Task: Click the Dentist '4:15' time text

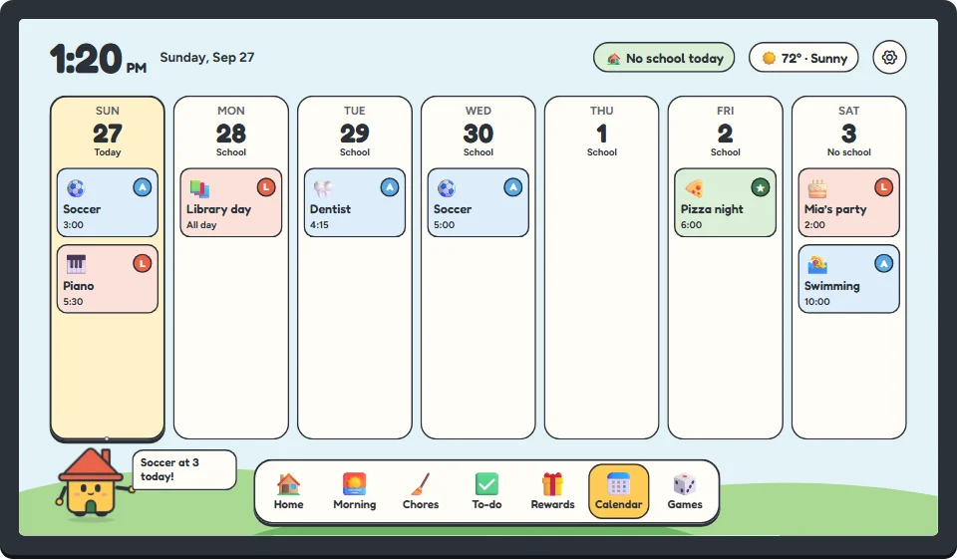Action: coord(319,225)
